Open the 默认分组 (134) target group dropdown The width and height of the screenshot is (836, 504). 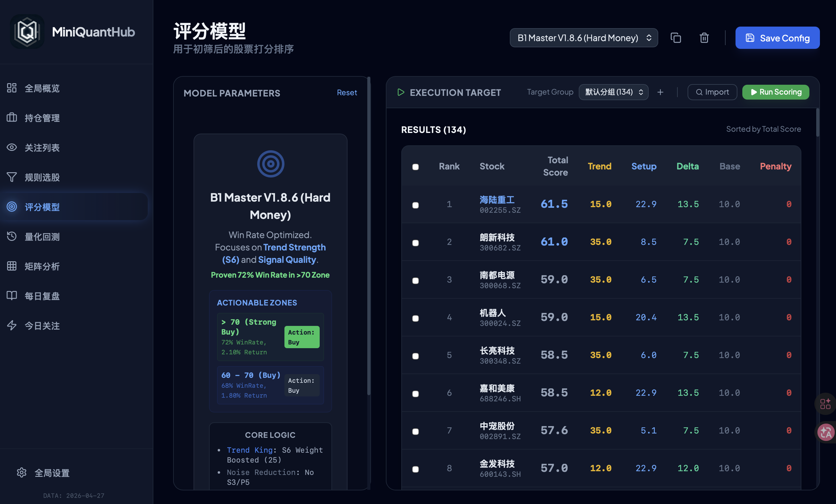613,92
